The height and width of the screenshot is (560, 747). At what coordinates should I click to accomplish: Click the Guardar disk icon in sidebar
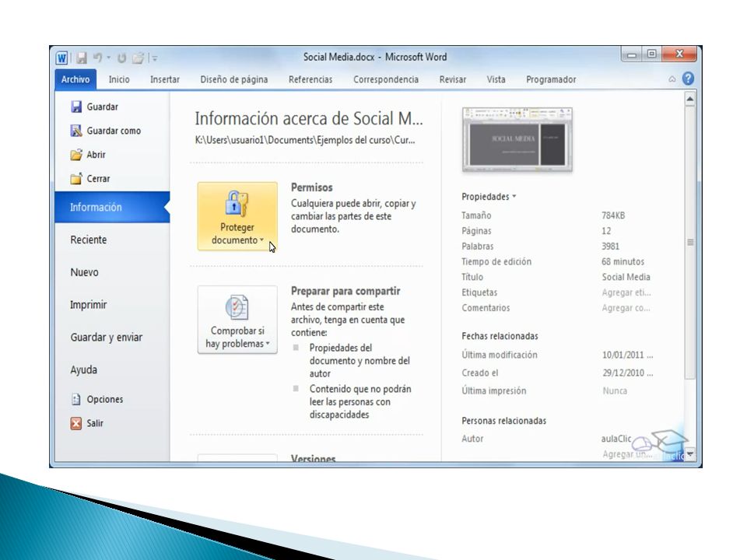click(x=76, y=107)
